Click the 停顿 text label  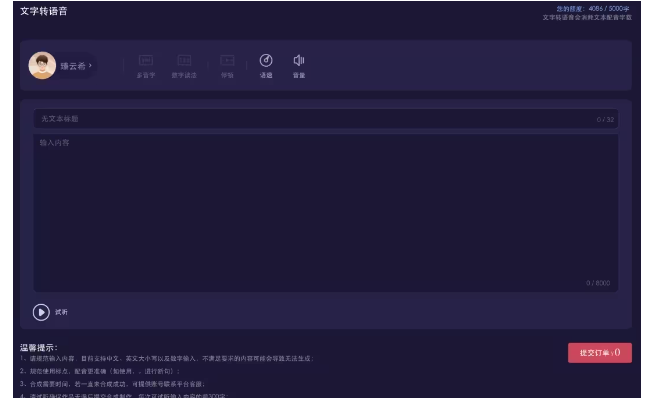(x=227, y=76)
